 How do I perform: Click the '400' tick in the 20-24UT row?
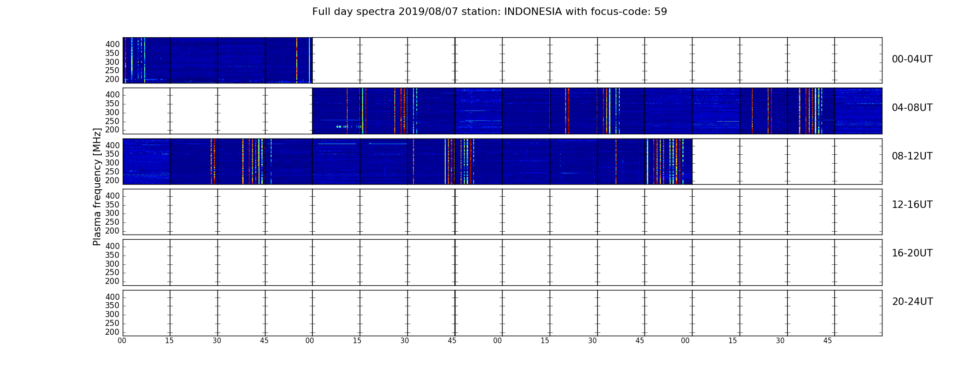(x=112, y=297)
